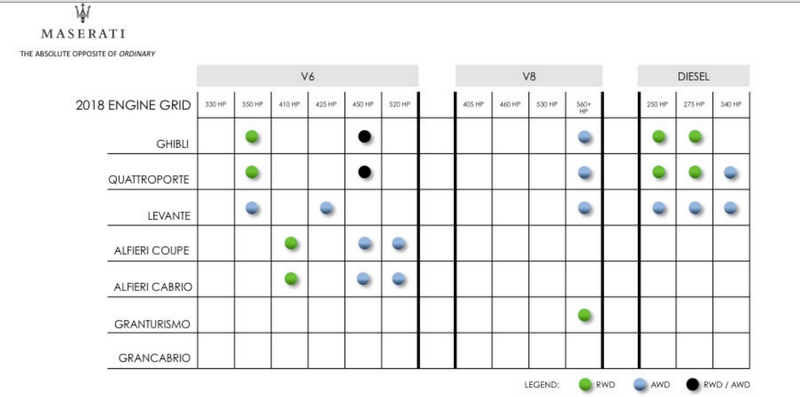Click Alfieri Cabrio 520 HP blue dot
Screen dimensions: 800x397
pos(398,279)
